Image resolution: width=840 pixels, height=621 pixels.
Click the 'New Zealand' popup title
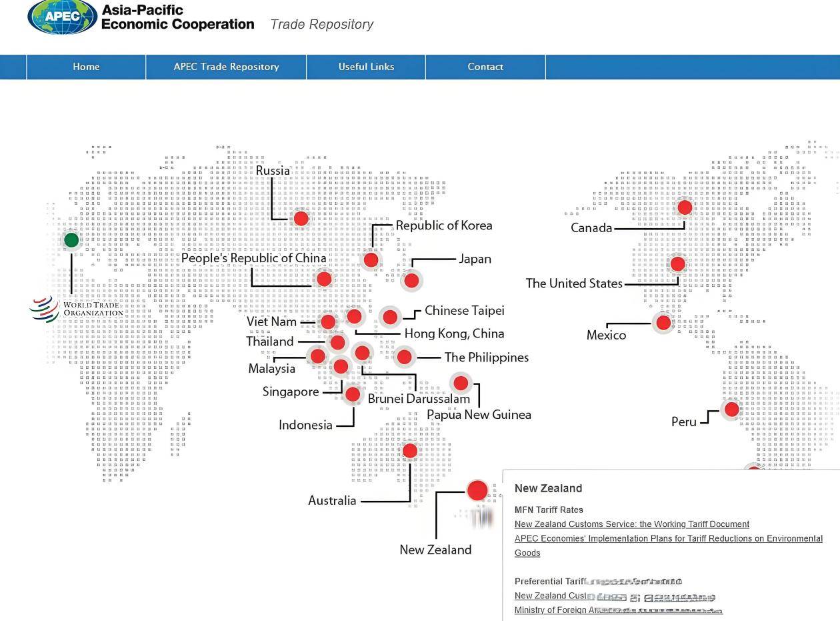(x=549, y=488)
